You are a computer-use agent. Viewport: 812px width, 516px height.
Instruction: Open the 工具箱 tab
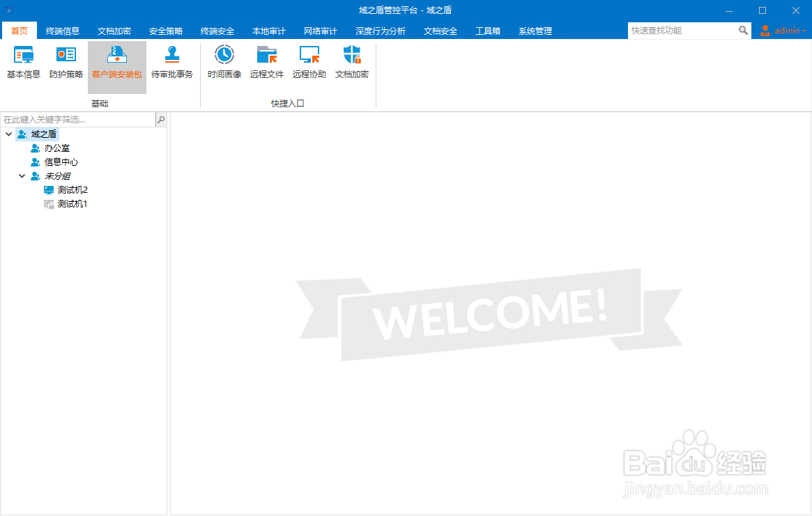point(488,31)
